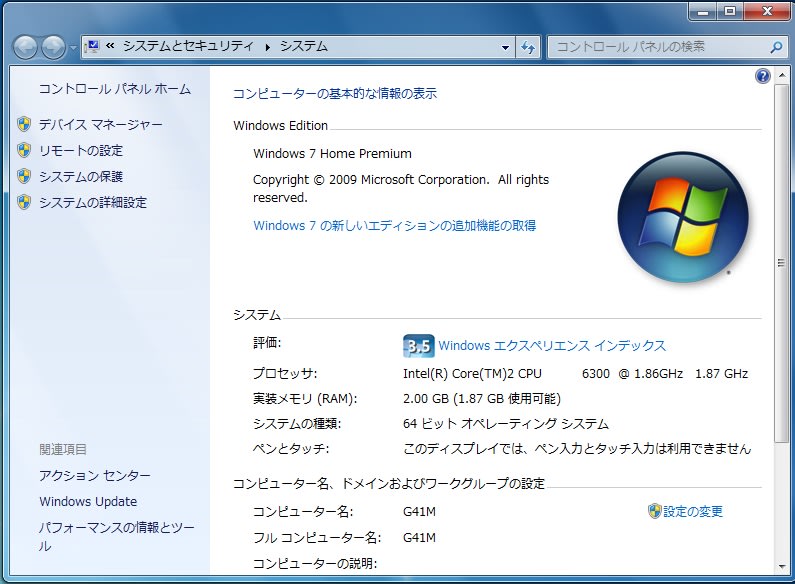Select システムとセキュリティ breadcrumb

tap(188, 47)
